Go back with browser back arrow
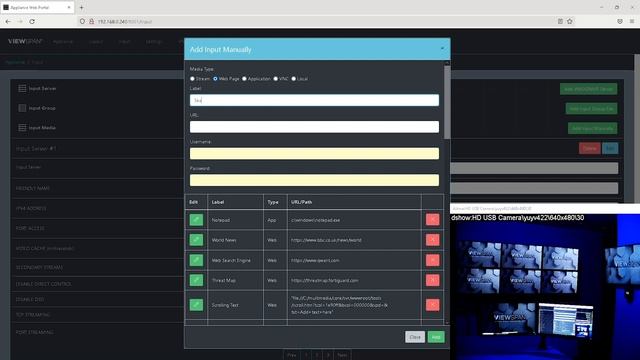Screen dimensions: 640x360 click(8, 21)
